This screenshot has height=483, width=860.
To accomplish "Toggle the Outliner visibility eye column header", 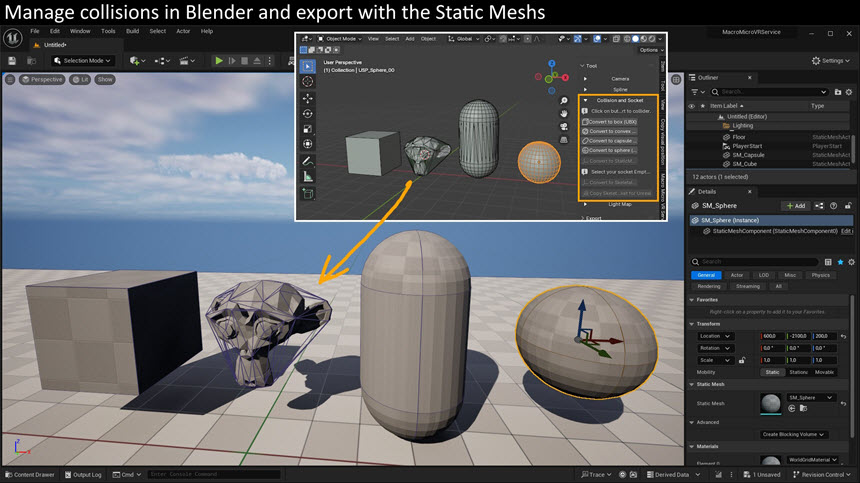I will (x=692, y=106).
